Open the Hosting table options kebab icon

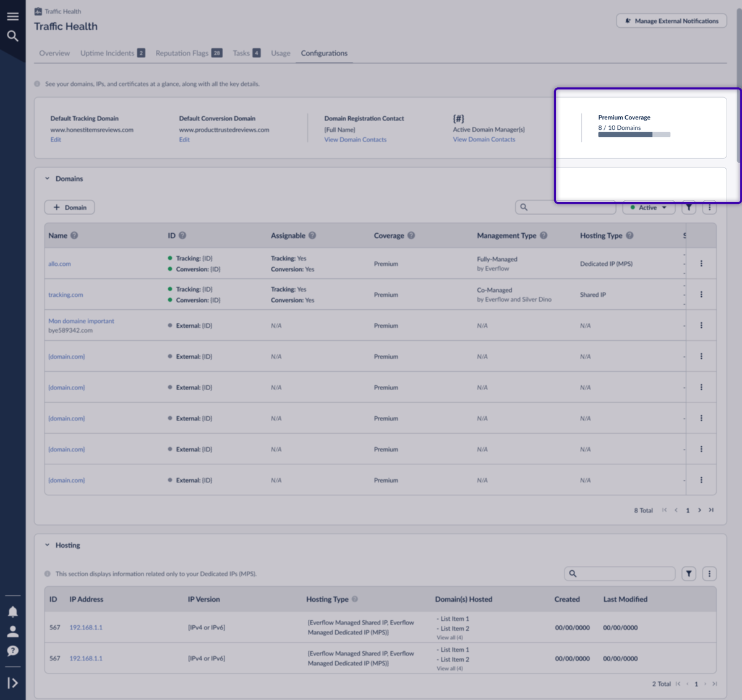click(x=709, y=574)
